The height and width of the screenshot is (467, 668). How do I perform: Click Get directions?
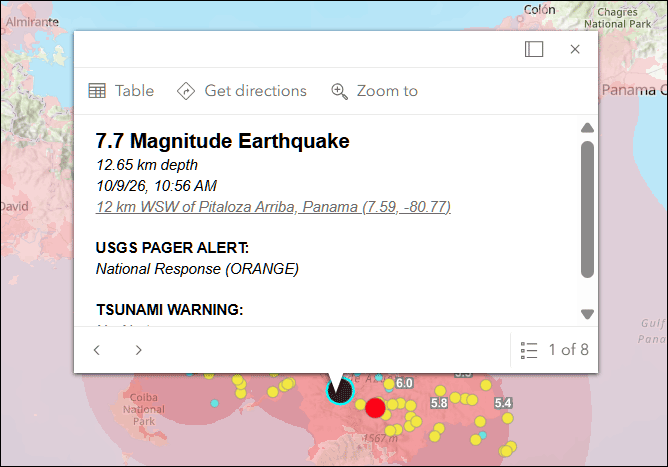(x=242, y=91)
